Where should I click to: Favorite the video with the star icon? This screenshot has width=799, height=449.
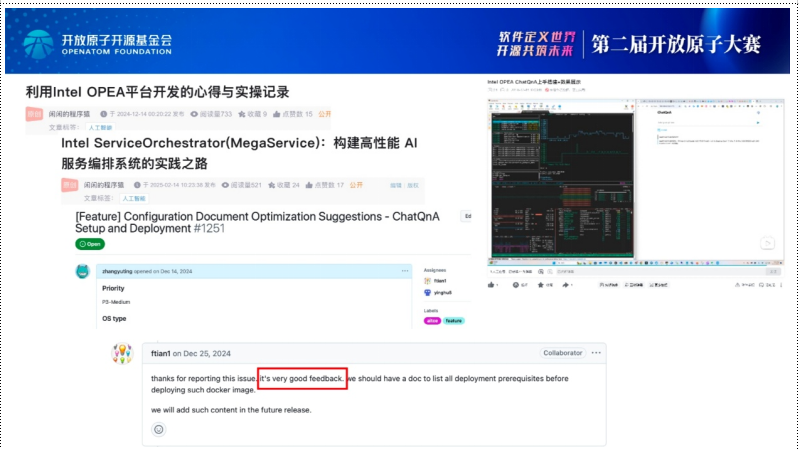(x=541, y=285)
